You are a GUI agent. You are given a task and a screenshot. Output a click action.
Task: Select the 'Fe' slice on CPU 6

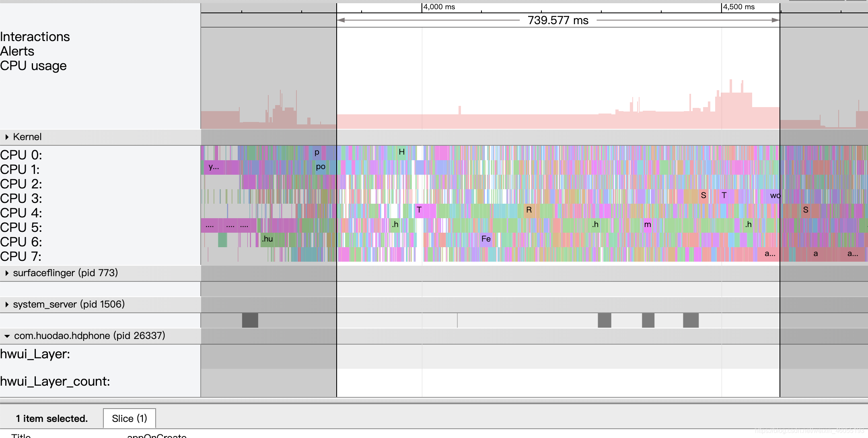[x=486, y=239]
